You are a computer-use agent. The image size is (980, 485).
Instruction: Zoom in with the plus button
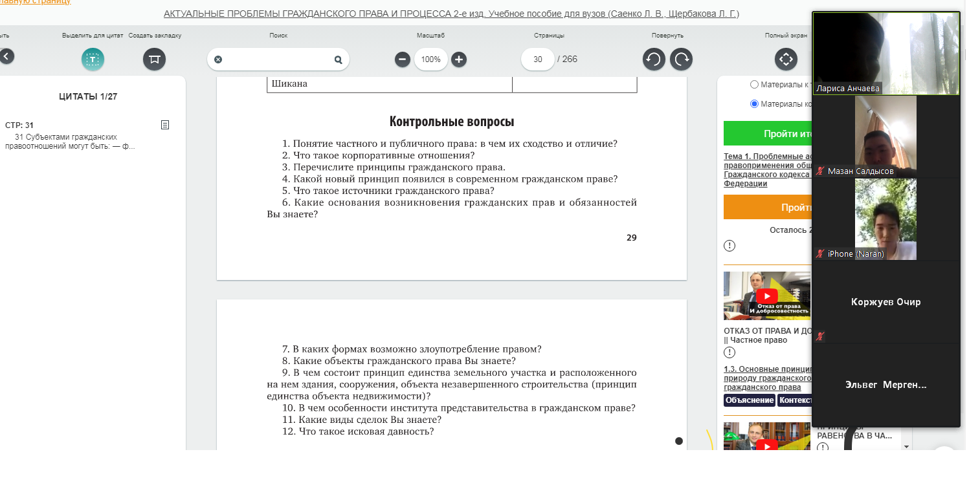click(x=459, y=59)
